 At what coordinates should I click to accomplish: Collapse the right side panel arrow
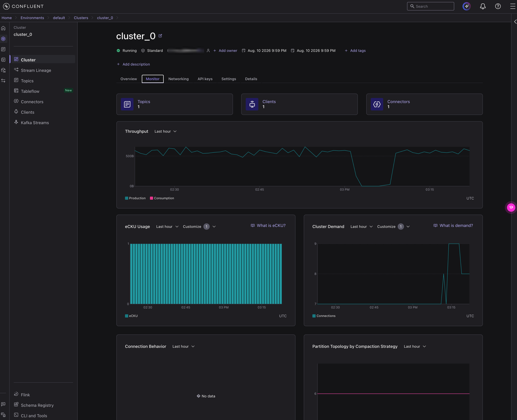click(515, 22)
